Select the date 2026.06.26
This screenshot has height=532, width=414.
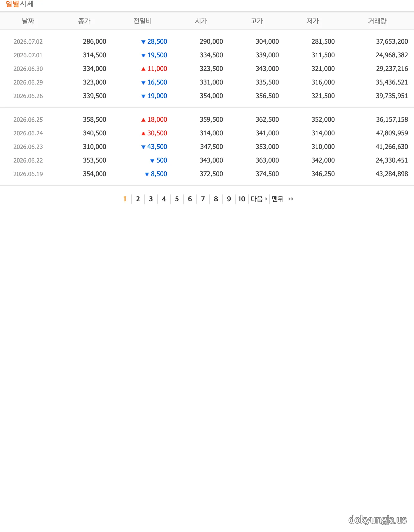tap(28, 96)
